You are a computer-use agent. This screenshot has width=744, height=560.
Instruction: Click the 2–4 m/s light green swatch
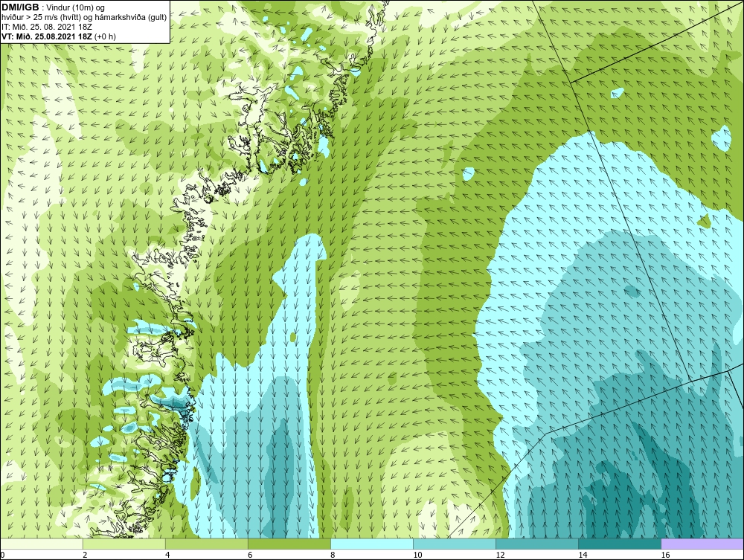click(124, 544)
